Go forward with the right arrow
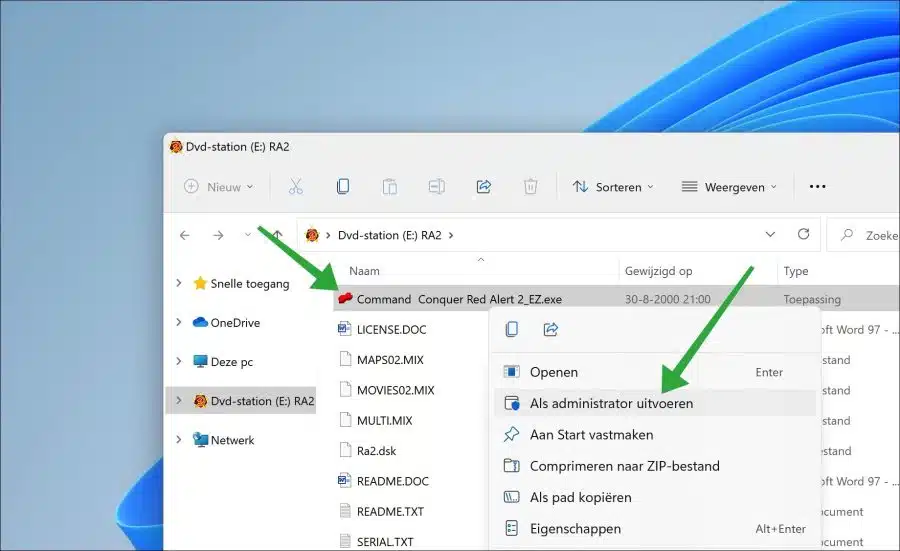This screenshot has width=900, height=551. point(218,235)
